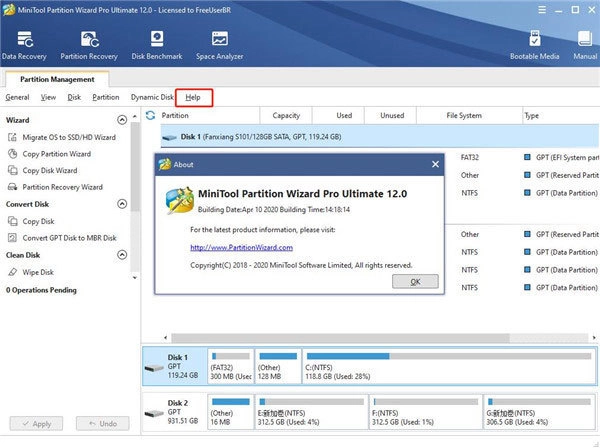Screen dimensions: 600x448
Task: Select the G: 306.5 GB NTFS partition block
Action: pyautogui.click(x=539, y=412)
